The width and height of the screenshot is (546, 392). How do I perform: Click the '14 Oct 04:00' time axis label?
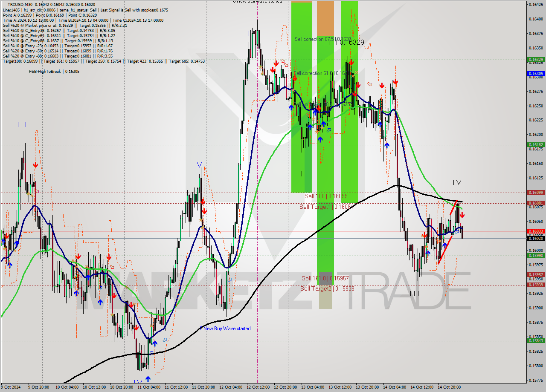tap(395, 388)
